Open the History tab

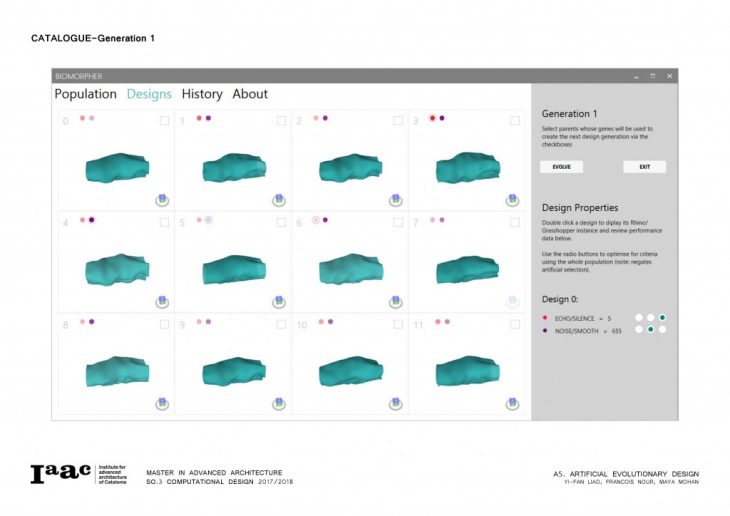point(202,94)
